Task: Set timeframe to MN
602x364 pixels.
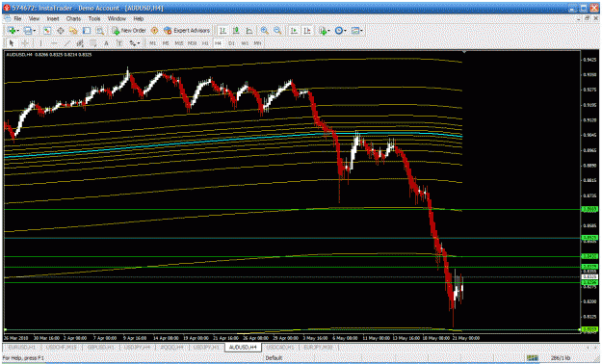Action: coord(257,43)
